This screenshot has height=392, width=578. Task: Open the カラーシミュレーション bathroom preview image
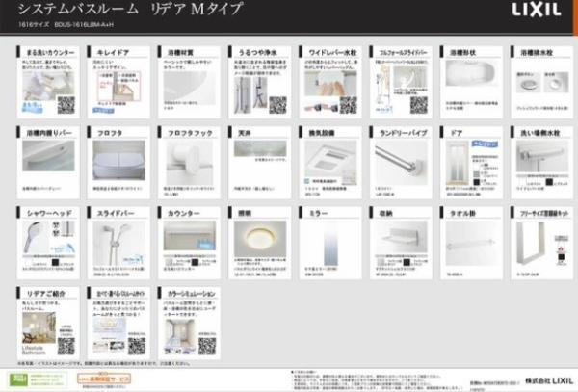[x=180, y=337]
